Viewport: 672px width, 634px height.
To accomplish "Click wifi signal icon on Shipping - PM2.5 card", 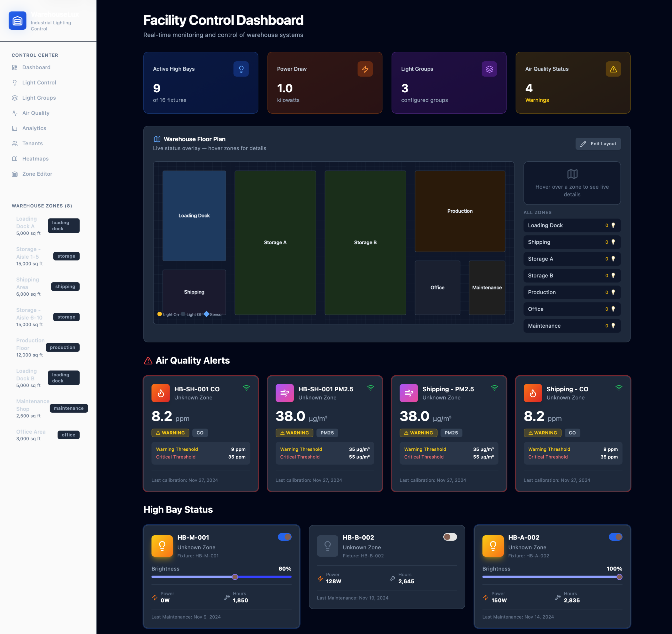I will pyautogui.click(x=495, y=388).
